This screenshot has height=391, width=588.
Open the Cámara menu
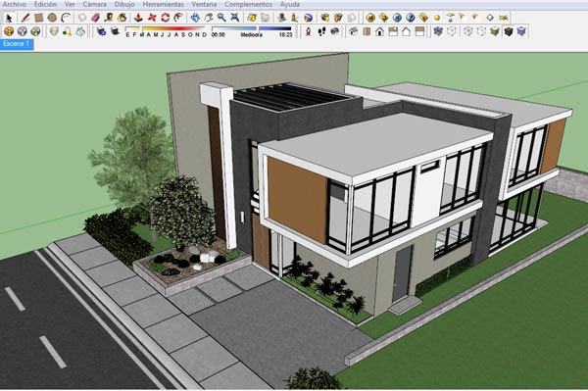[x=94, y=5]
